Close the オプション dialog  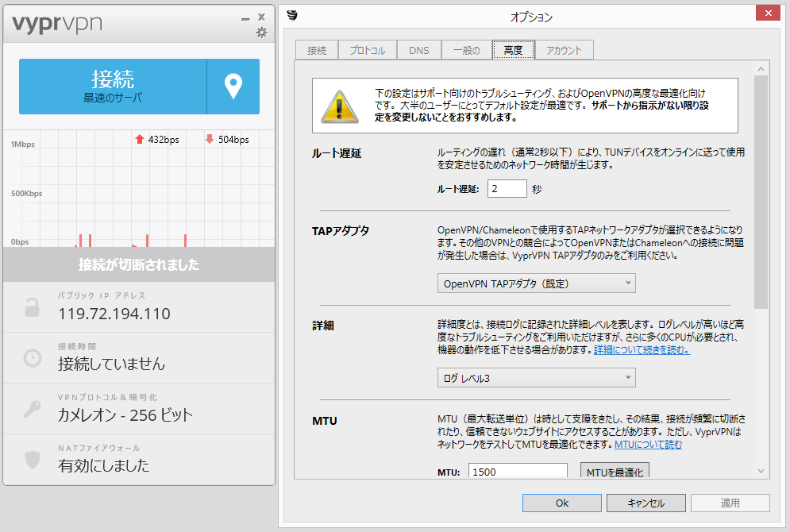pos(768,13)
